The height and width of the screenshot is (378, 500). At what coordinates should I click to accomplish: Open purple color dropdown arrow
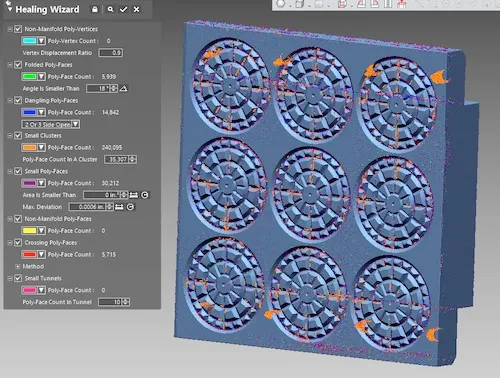41,183
